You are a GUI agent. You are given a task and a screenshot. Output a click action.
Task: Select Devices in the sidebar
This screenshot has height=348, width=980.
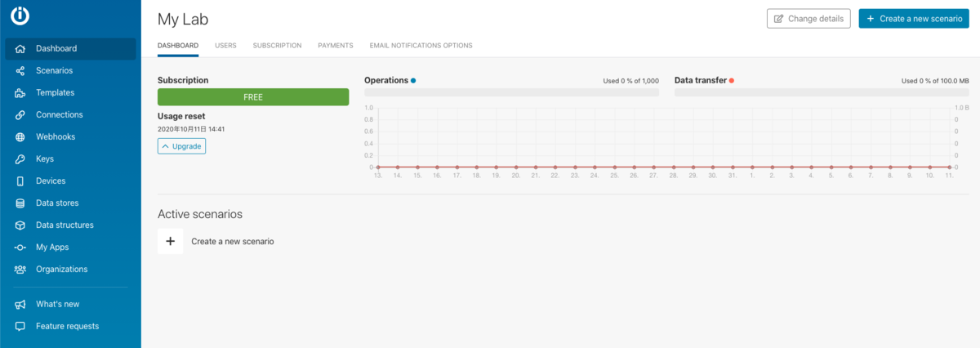pyautogui.click(x=70, y=181)
